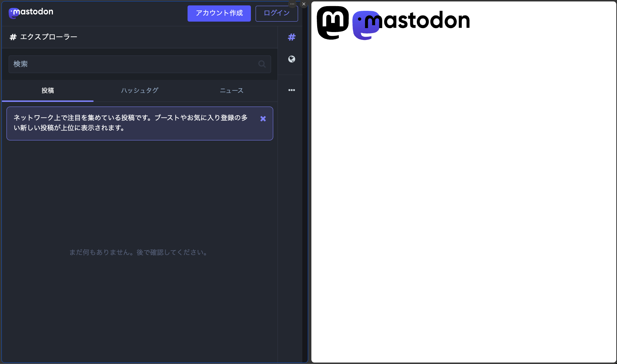Click the エクスプローラー column header
This screenshot has width=617, height=364.
coord(140,37)
